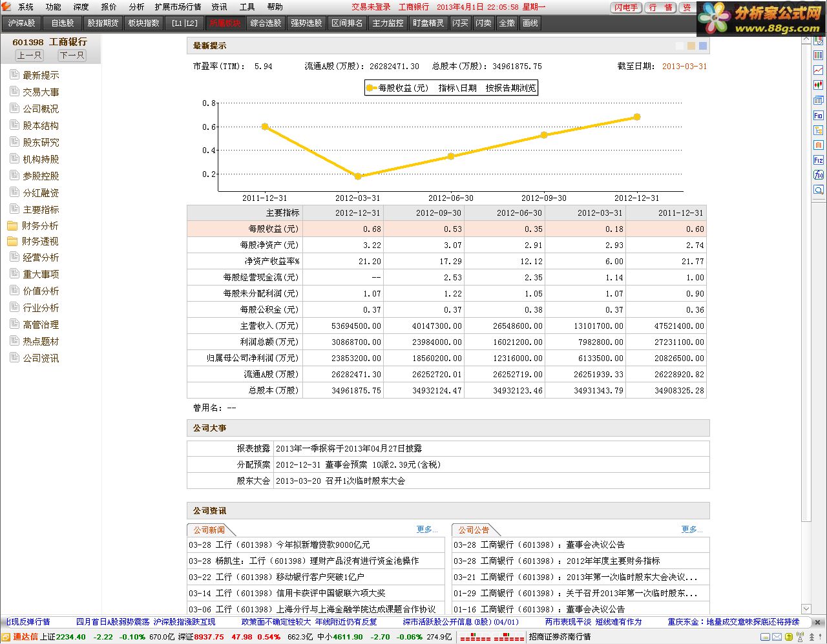Screen dimensions: 827x644
Task: Click the envelope message icon in status bar
Action: tap(777, 637)
